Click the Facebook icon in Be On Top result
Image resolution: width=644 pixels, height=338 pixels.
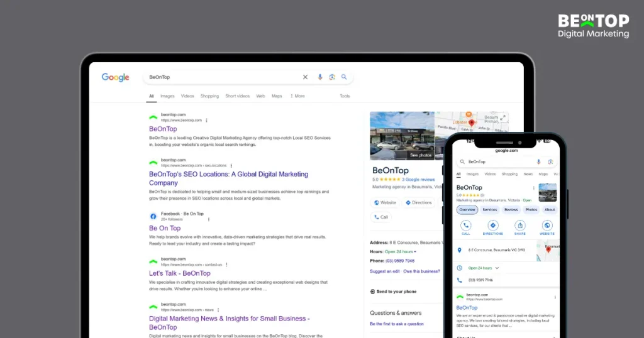tap(153, 216)
